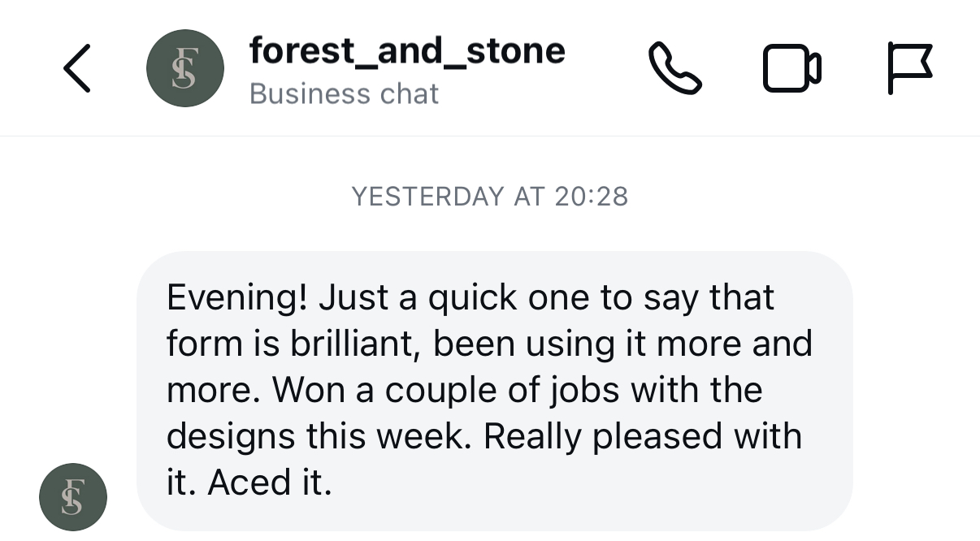Screen dimensions: 980x541
Task: Tap the header area showing Business chat
Action: (345, 93)
